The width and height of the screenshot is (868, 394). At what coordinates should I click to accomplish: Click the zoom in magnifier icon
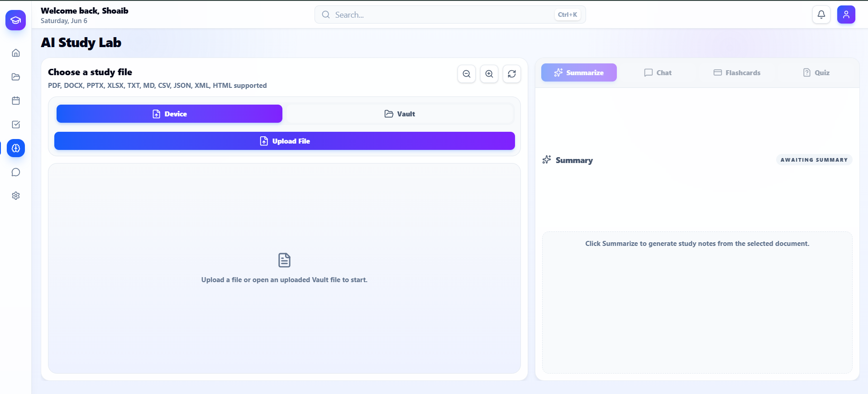click(489, 74)
